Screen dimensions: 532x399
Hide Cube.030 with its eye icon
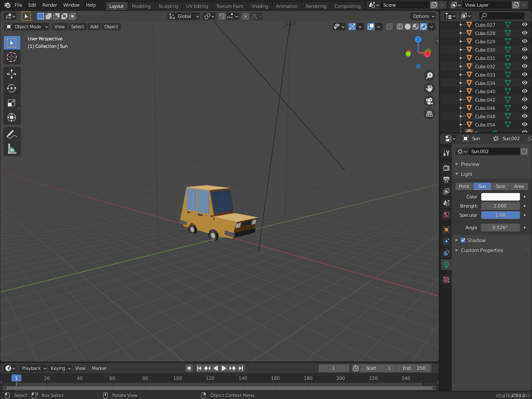pyautogui.click(x=525, y=50)
